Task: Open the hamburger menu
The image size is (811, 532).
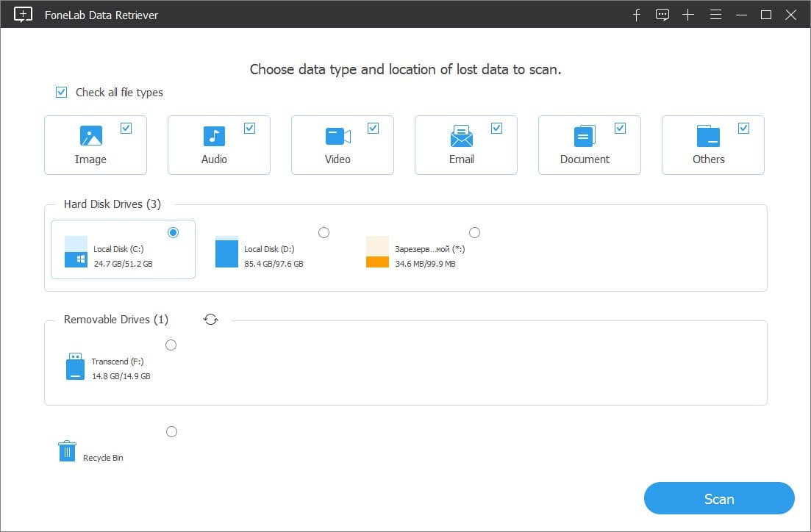Action: point(715,15)
